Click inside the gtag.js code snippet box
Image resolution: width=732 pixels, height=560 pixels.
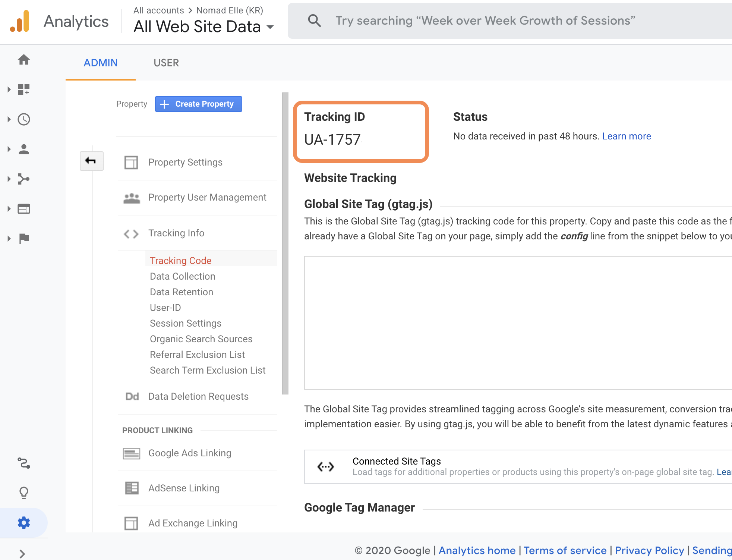[x=518, y=323]
